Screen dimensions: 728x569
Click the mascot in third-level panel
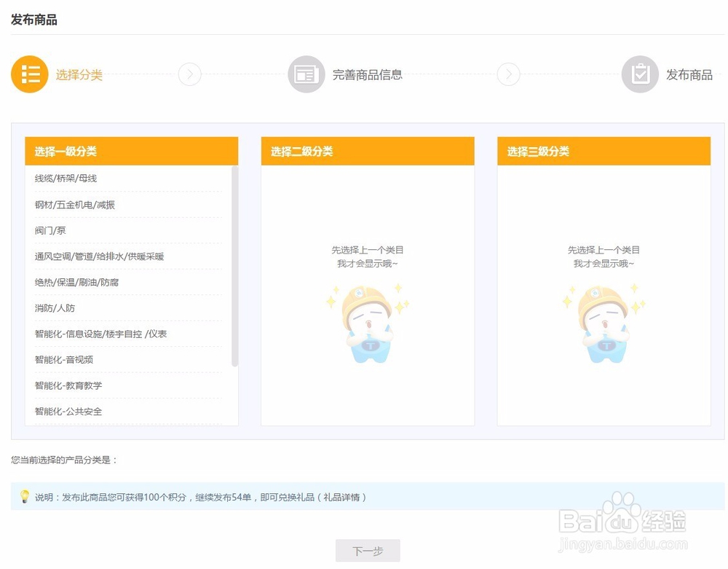click(x=603, y=323)
